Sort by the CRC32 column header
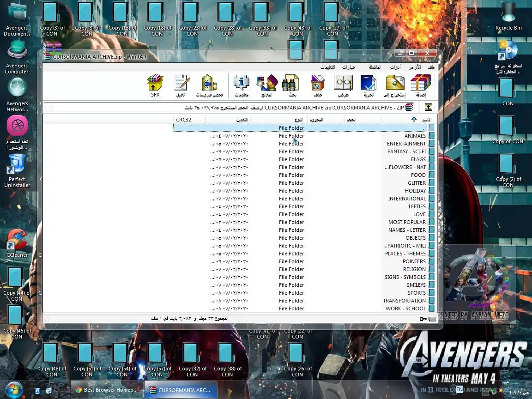 189,120
